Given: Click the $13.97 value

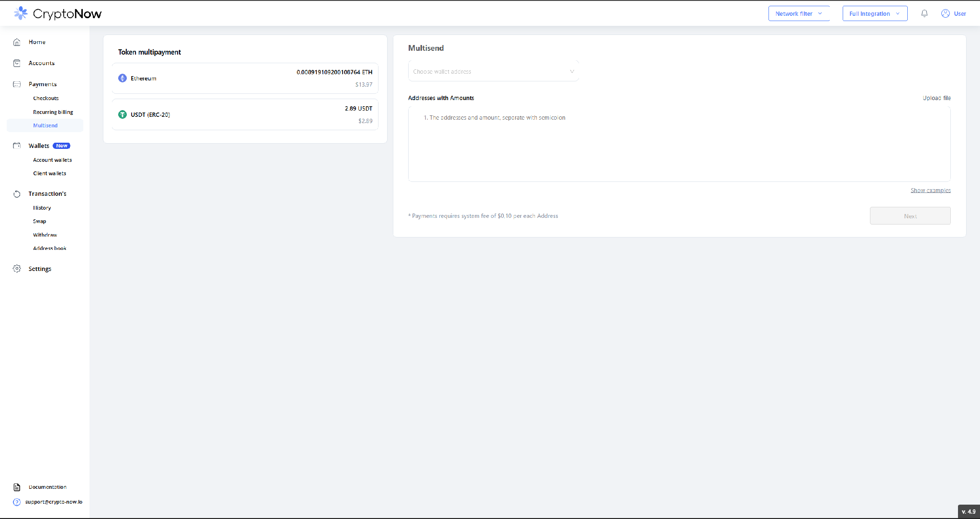Looking at the screenshot, I should (364, 84).
